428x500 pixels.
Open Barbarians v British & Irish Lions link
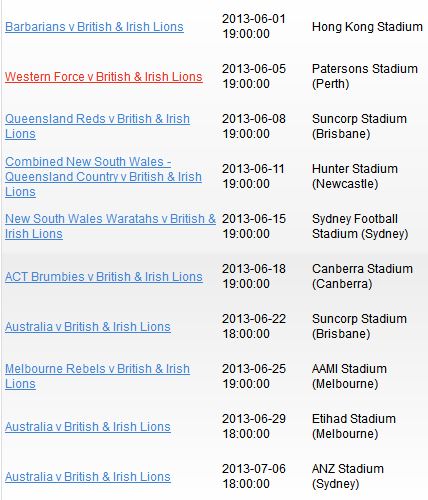coord(94,27)
